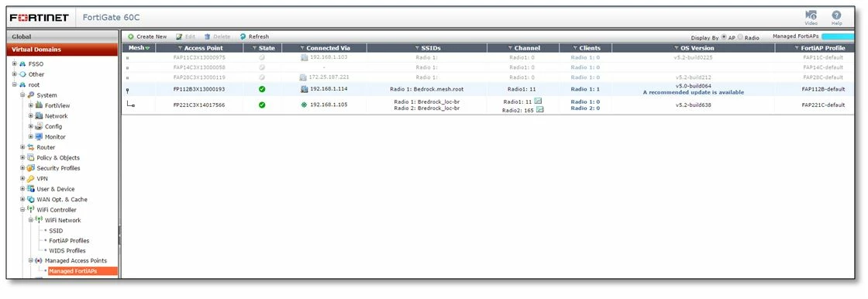Expand the Network tree node
The image size is (868, 299).
(x=31, y=115)
